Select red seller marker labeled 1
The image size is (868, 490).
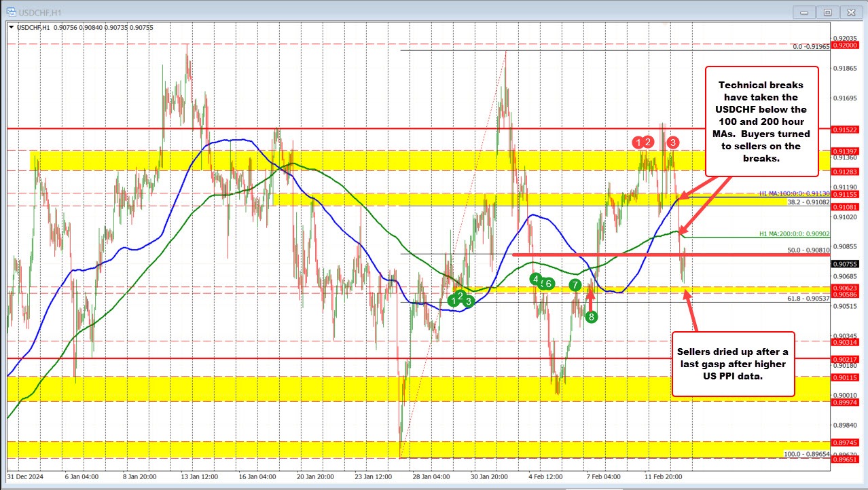point(637,143)
